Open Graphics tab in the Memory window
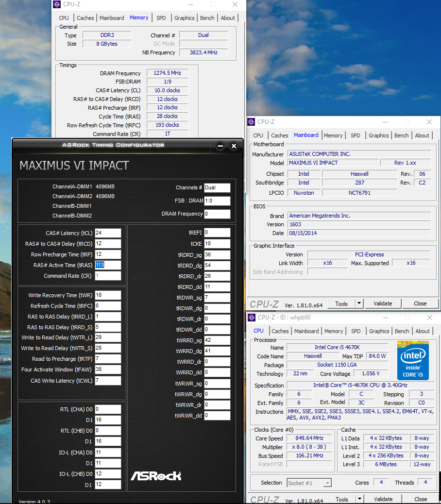441x504 pixels. 184,18
